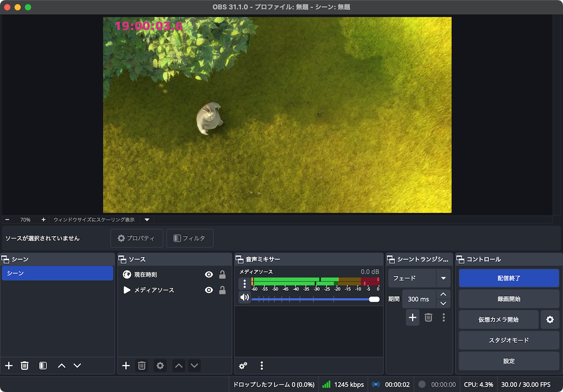Viewport: 563px width, 392px height.
Task: Click the ソース dock panel icon
Action: pos(122,259)
